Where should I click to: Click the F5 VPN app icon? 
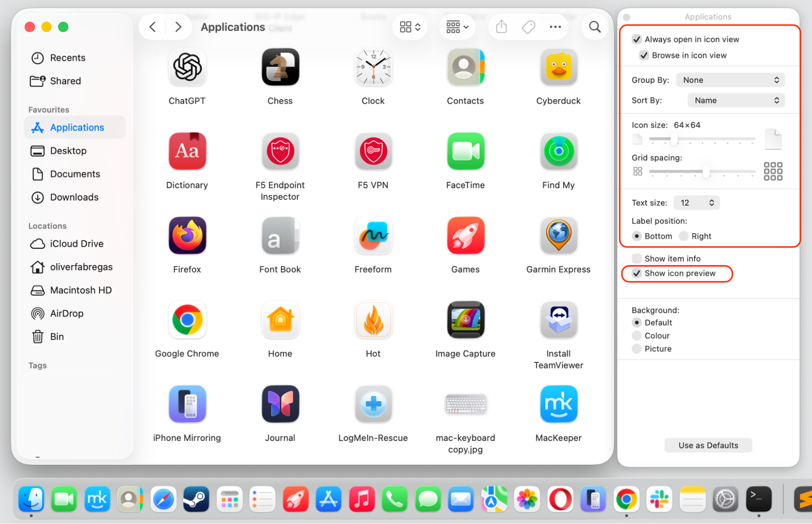tap(373, 151)
